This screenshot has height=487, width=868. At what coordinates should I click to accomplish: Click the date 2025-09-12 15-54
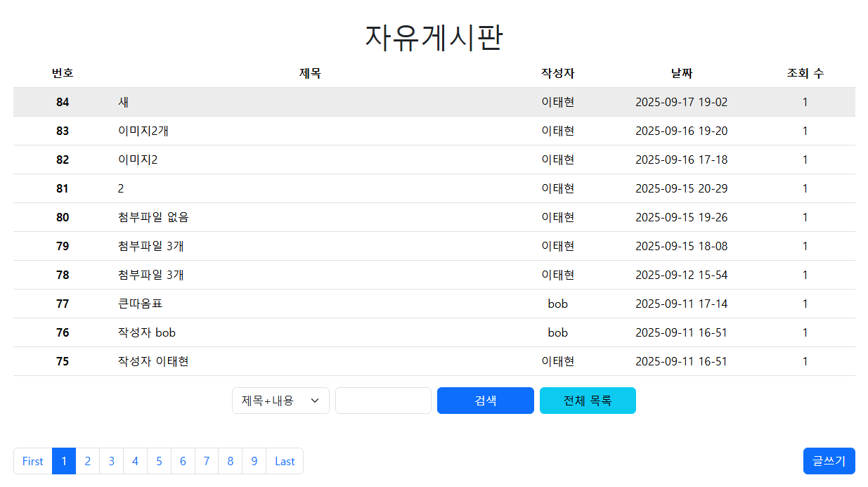tap(682, 275)
